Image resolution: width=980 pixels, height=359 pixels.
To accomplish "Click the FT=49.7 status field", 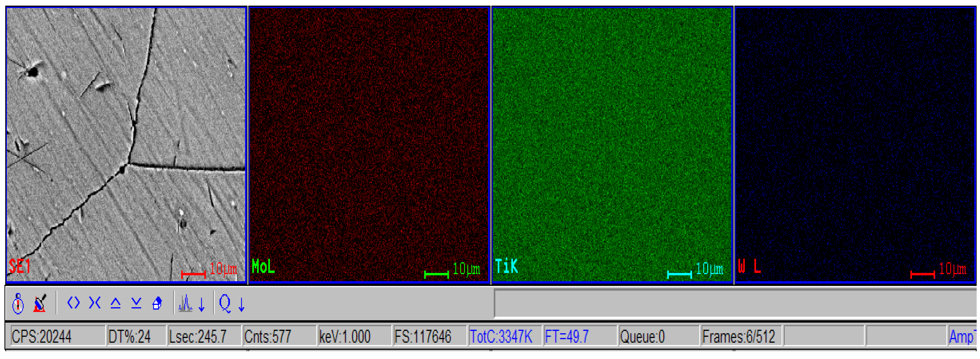I will (580, 336).
